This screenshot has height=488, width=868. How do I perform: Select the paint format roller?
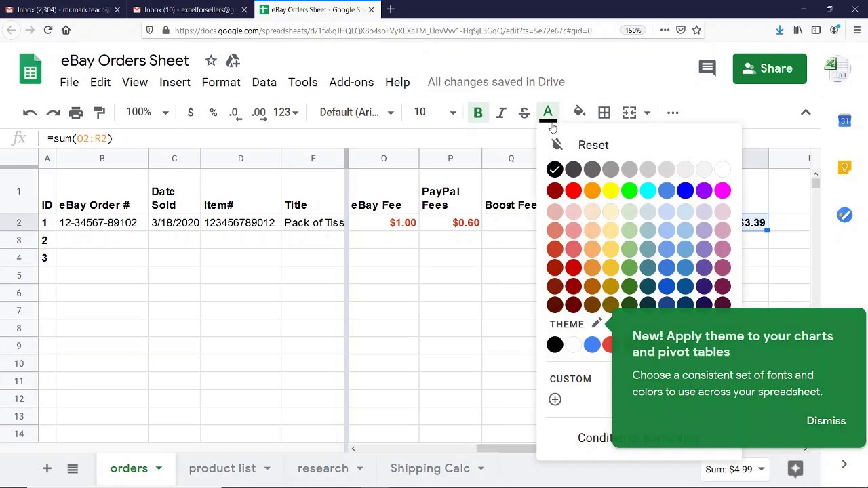pyautogui.click(x=100, y=113)
